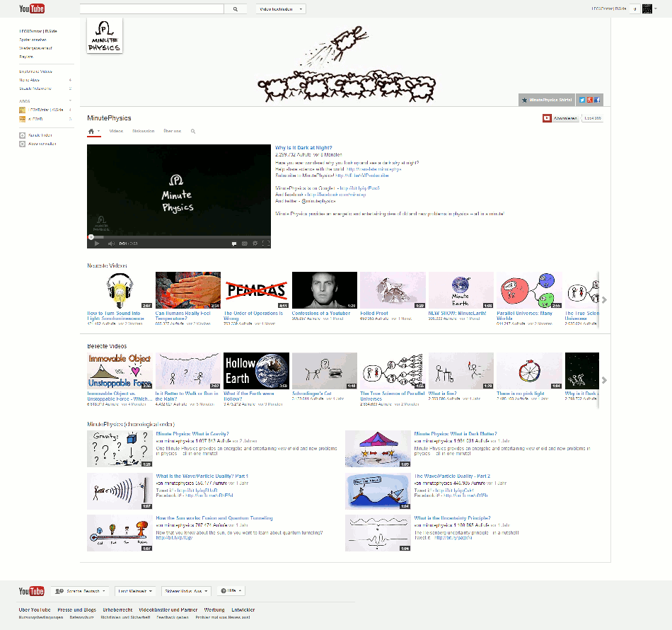The image size is (672, 630).
Task: Open first subscription channel icon in sidebar
Action: [23, 110]
